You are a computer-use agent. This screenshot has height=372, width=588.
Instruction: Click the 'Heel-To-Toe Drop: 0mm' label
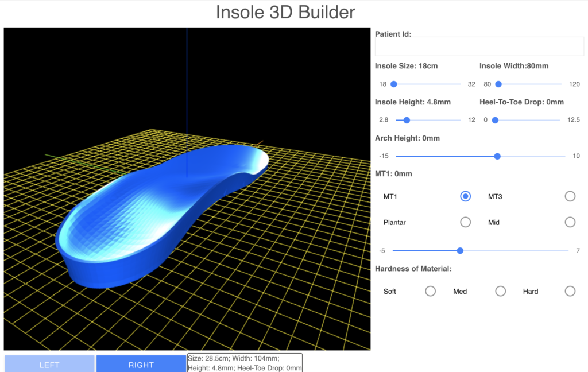pos(521,102)
